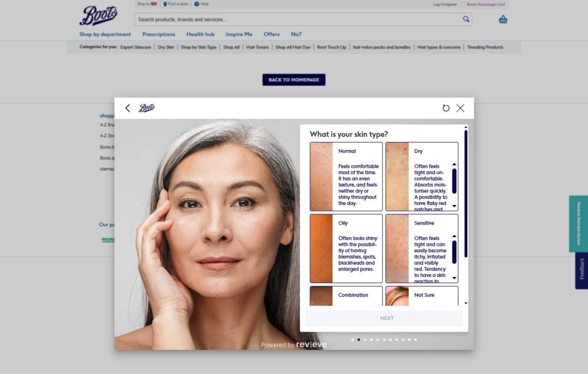
Task: Click the search magnifier icon
Action: click(x=466, y=19)
